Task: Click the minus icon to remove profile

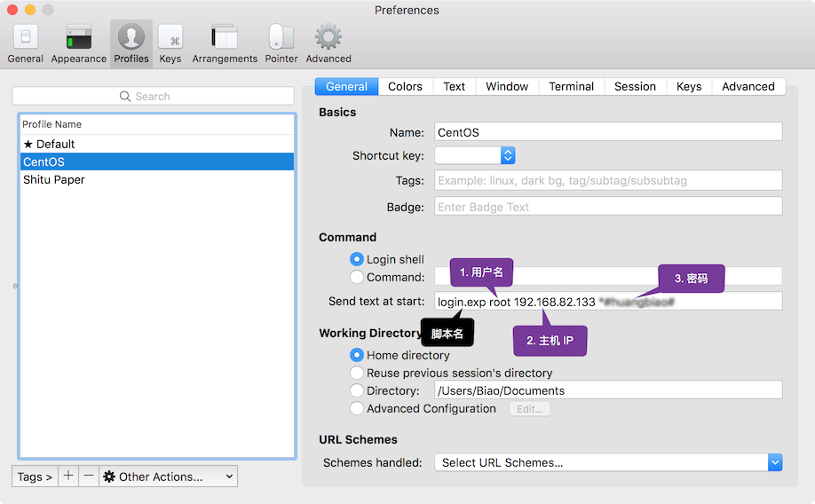Action: (88, 476)
